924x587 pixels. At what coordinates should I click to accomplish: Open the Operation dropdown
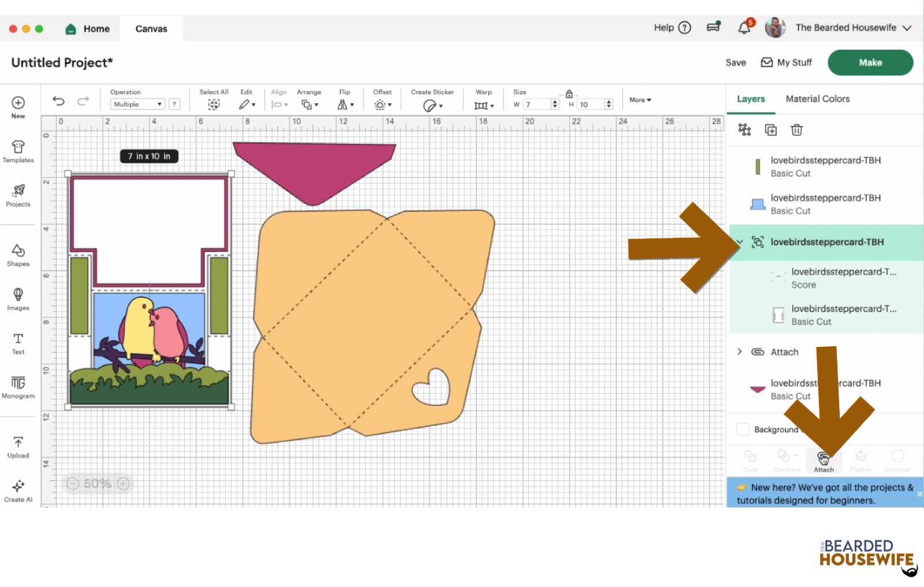(x=137, y=104)
